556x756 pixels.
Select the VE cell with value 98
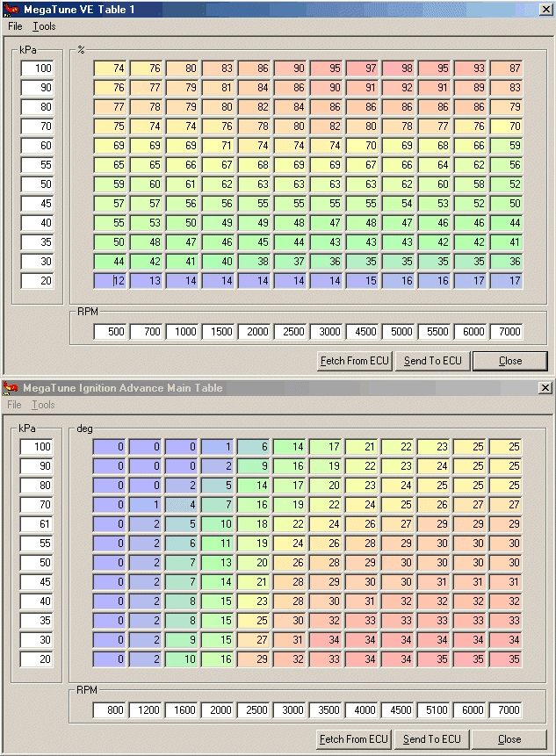398,68
